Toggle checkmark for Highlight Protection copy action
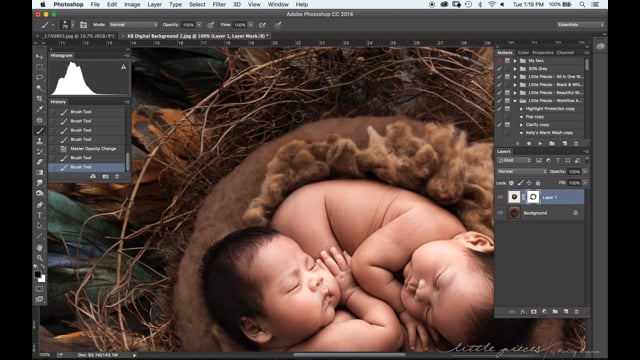640x360 pixels. pyautogui.click(x=499, y=109)
